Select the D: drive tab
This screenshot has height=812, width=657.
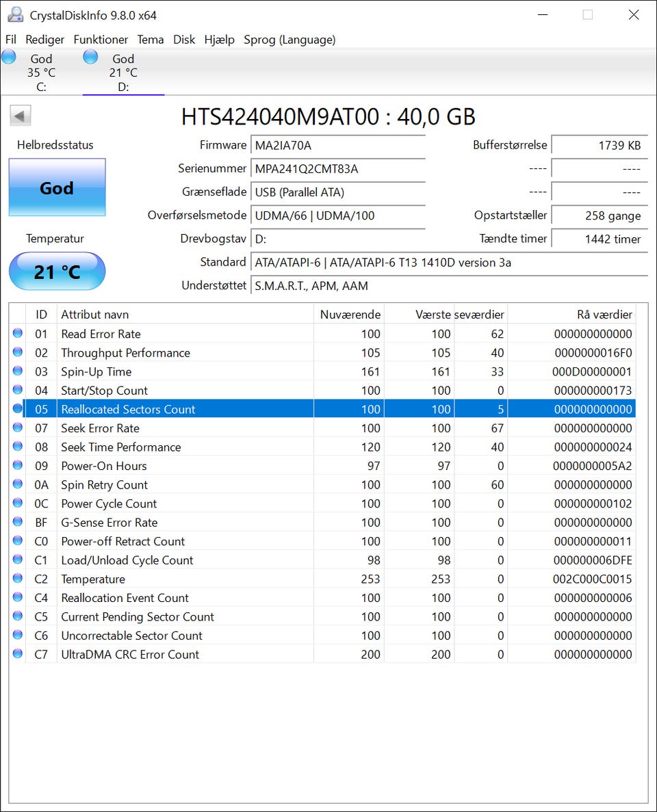[123, 73]
